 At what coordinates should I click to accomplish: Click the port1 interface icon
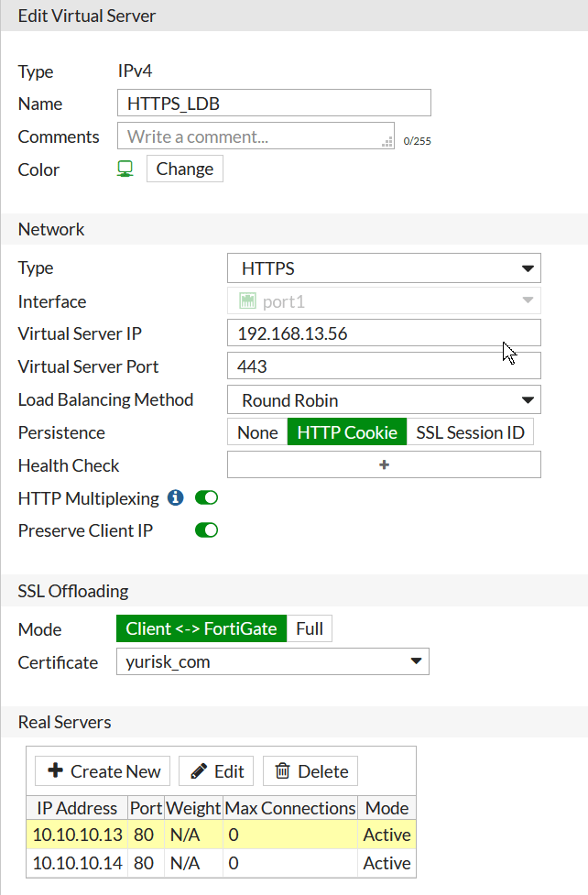(x=244, y=300)
